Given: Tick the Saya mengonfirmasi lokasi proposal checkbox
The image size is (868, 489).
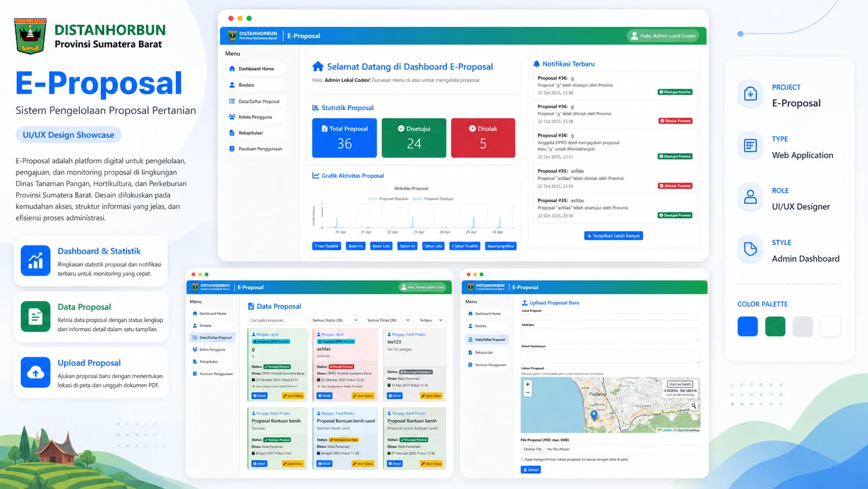Looking at the screenshot, I should [522, 459].
